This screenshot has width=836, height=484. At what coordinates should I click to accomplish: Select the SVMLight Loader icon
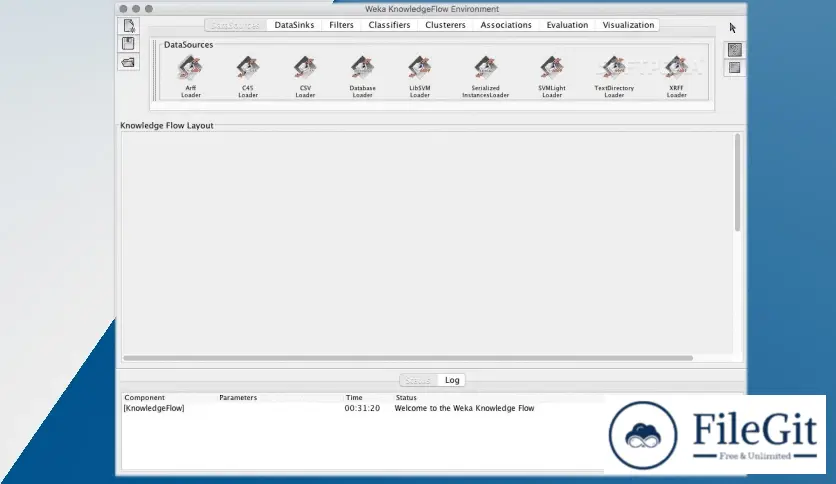click(552, 77)
